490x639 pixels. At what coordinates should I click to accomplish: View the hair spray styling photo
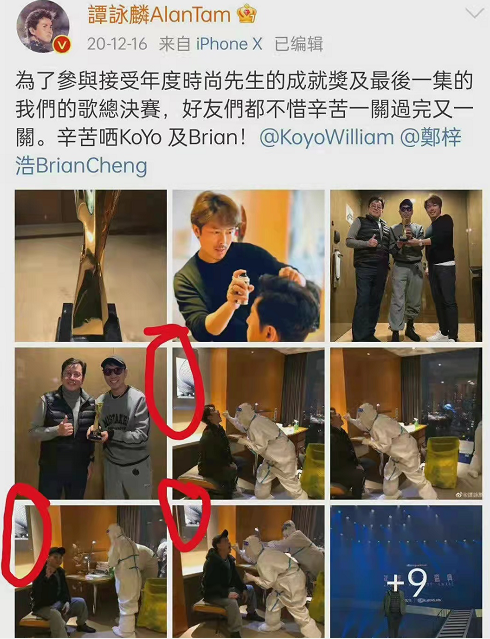click(248, 266)
